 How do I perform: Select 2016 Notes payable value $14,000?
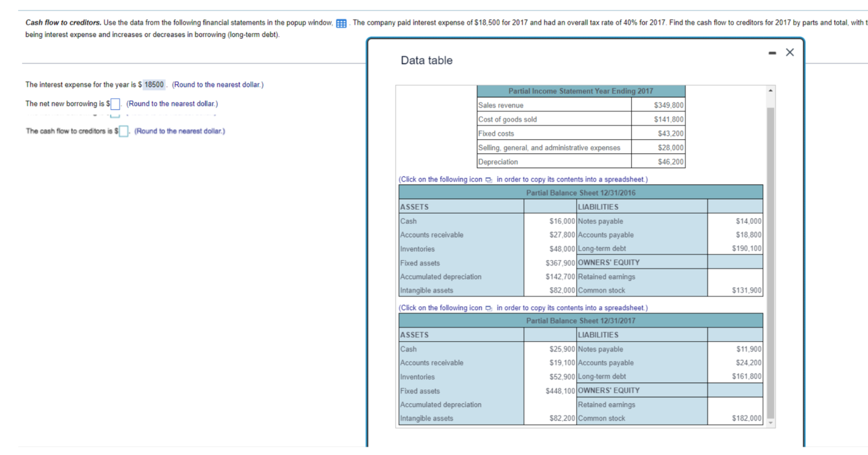coord(749,221)
